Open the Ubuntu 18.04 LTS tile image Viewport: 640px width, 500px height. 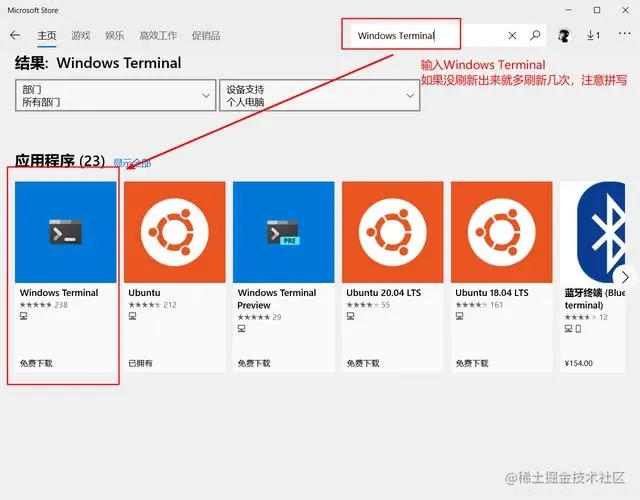click(x=502, y=232)
